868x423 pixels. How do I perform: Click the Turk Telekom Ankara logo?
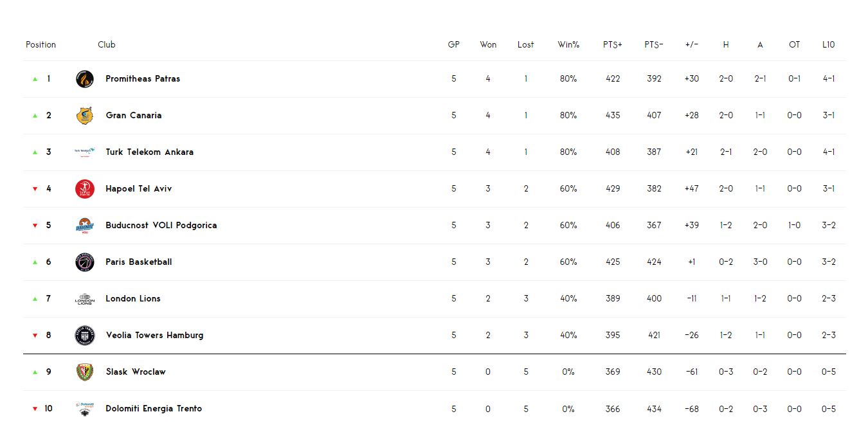tap(84, 152)
